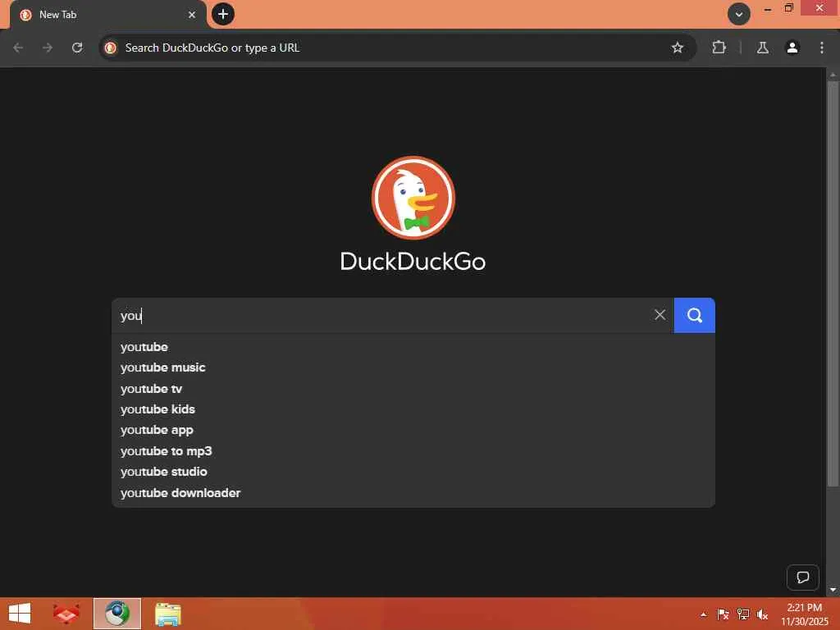Click the scrollbar up arrow
Image resolution: width=840 pixels, height=630 pixels.
coord(833,75)
